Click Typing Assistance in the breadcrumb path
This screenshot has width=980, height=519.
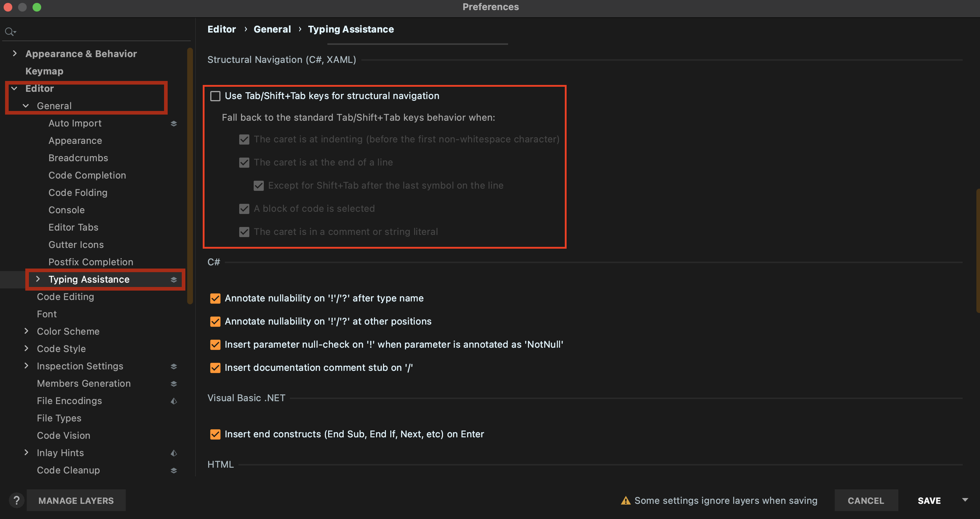pos(351,29)
